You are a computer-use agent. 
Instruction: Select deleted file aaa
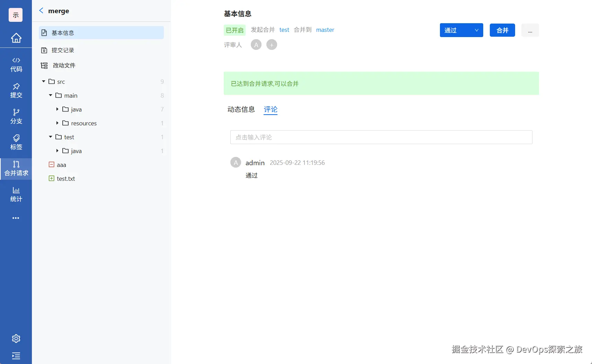[x=61, y=165]
